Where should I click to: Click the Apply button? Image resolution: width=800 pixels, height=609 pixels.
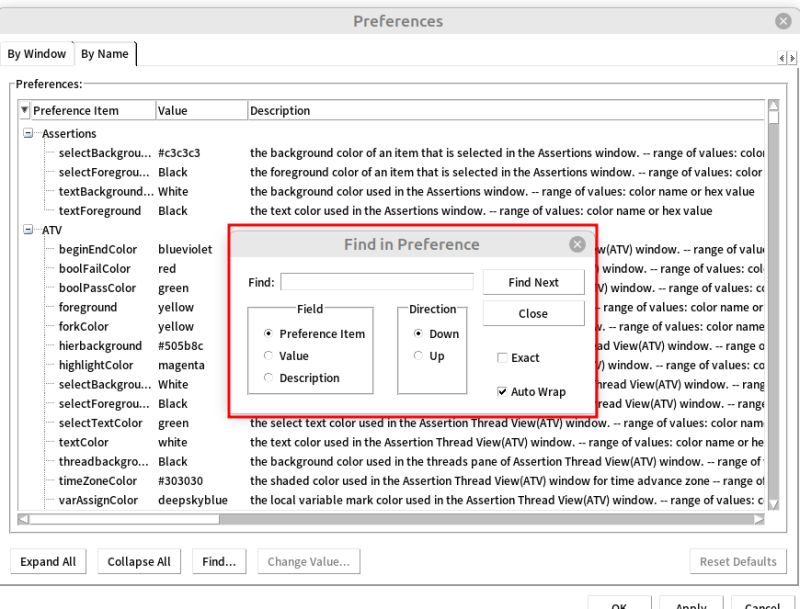(691, 603)
